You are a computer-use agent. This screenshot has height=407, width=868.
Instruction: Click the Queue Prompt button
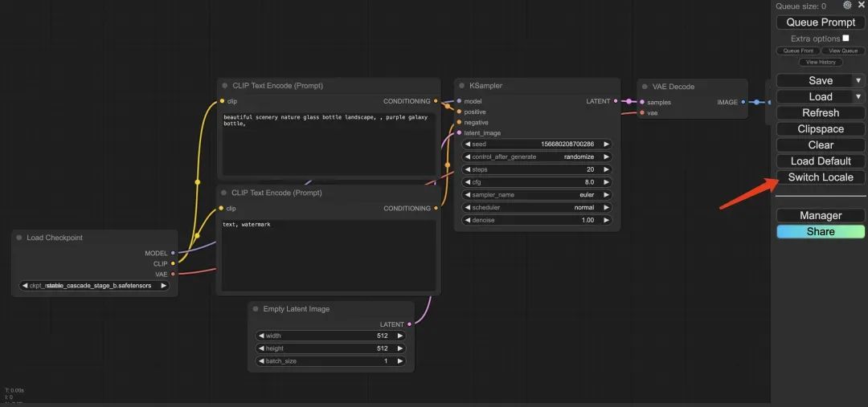click(x=821, y=22)
